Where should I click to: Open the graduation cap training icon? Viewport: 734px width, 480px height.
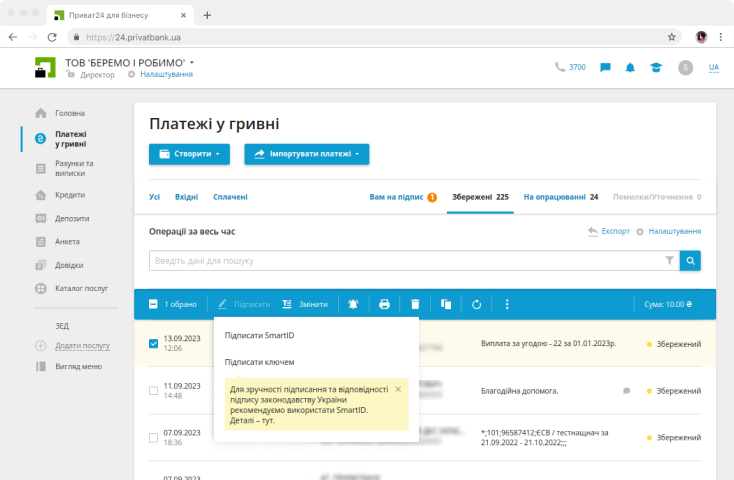[x=655, y=68]
